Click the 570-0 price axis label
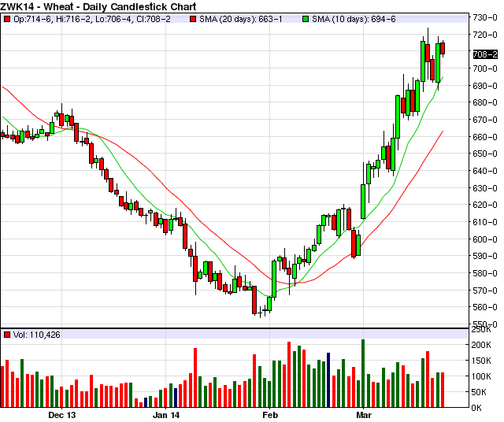 [485, 291]
